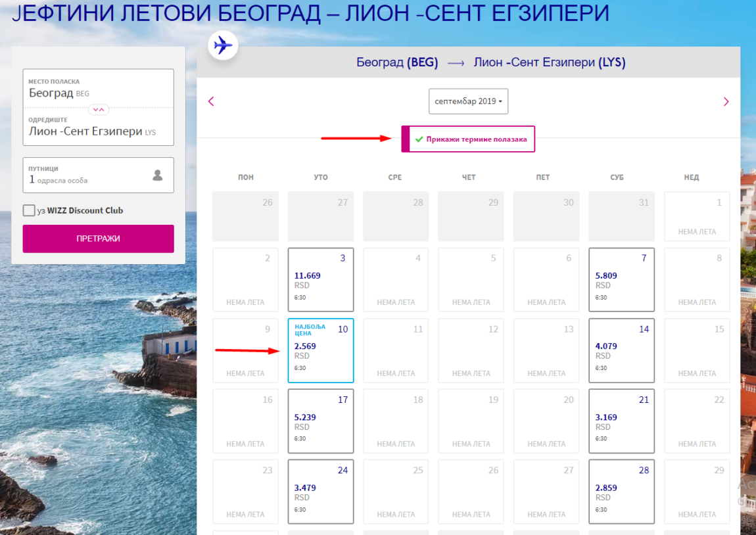
Task: Click the ПЕТ weekday column header
Action: [x=543, y=177]
